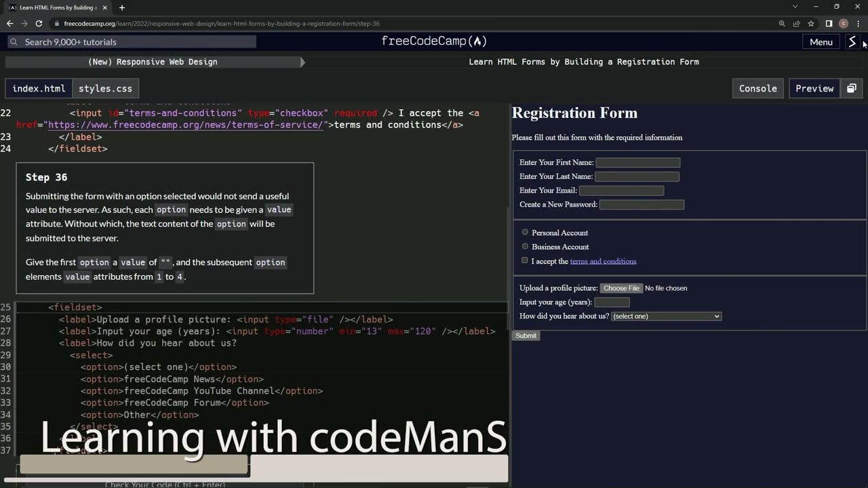The height and width of the screenshot is (488, 868).
Task: Reload the freeCodeCamp page
Action: click(39, 23)
